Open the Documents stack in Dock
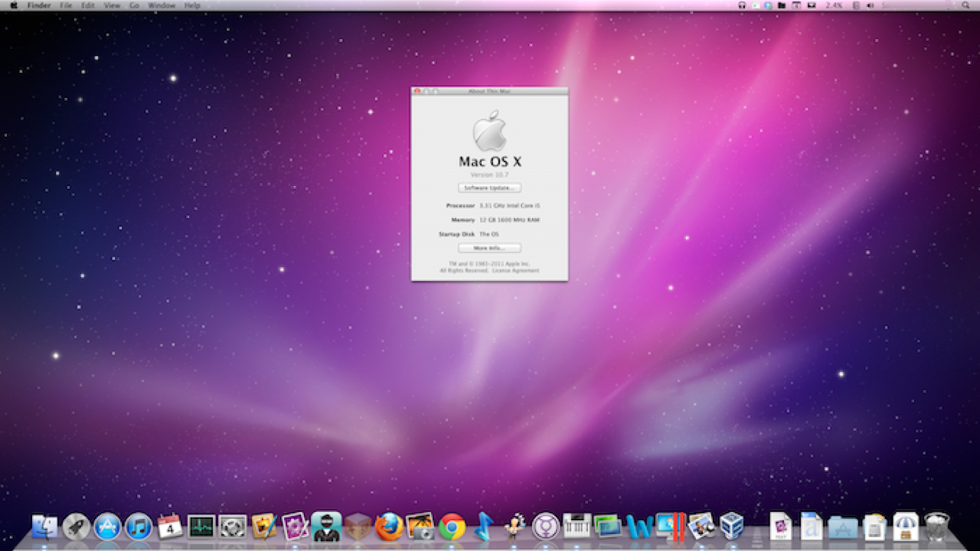 tap(874, 527)
